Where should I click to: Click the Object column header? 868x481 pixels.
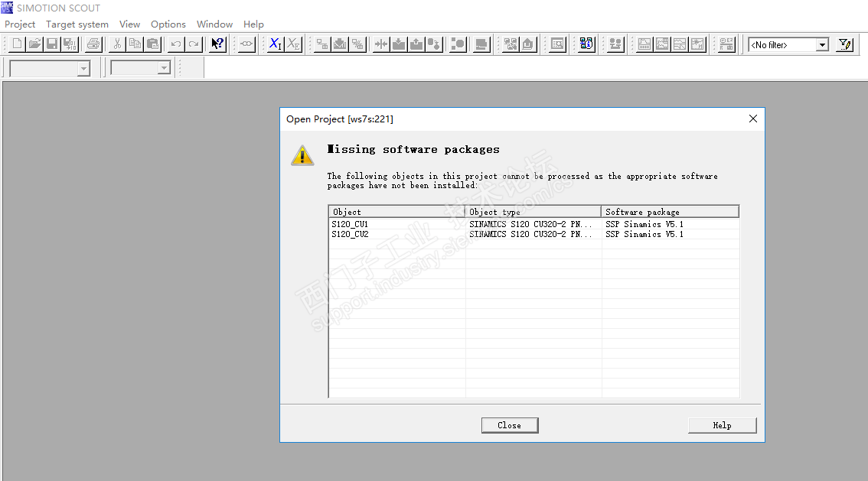coord(397,212)
